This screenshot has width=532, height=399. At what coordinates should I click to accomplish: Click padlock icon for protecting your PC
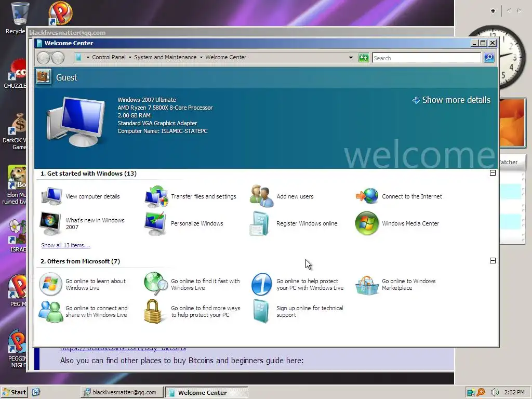point(152,311)
